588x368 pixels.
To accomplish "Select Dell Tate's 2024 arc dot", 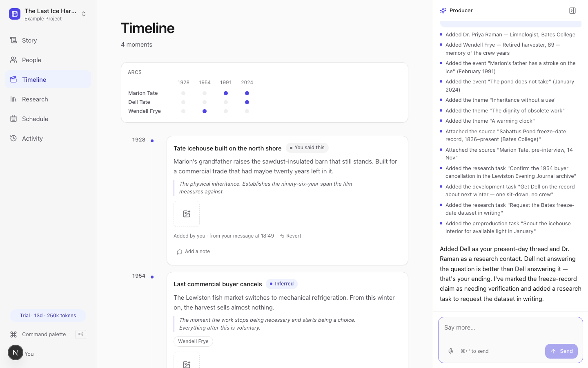I will point(247,102).
